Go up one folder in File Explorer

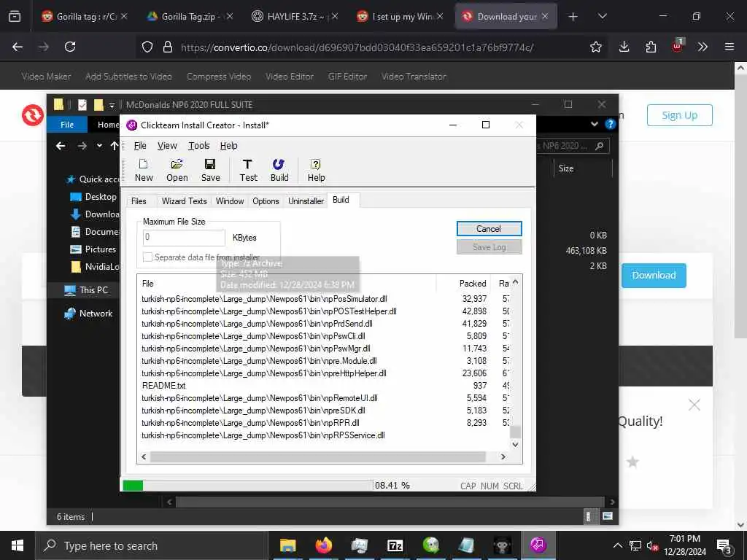pyautogui.click(x=115, y=146)
